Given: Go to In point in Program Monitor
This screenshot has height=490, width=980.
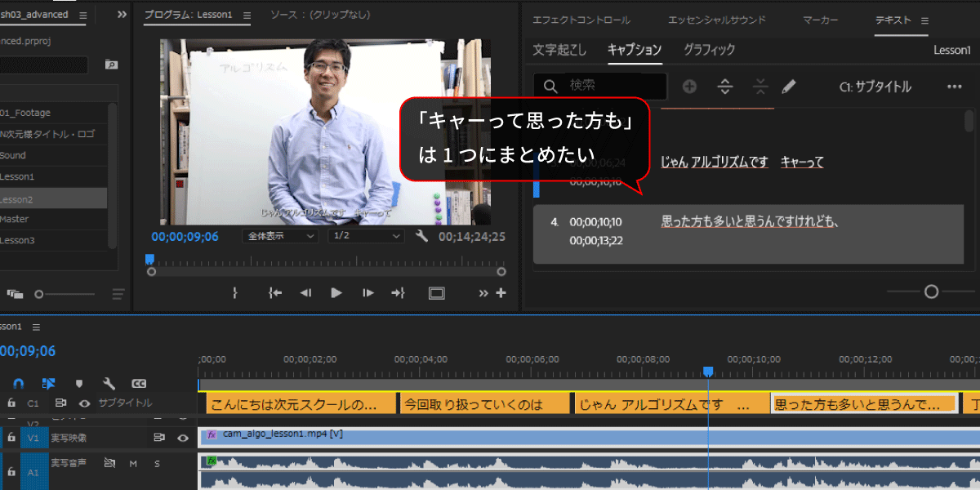Looking at the screenshot, I should tap(275, 293).
